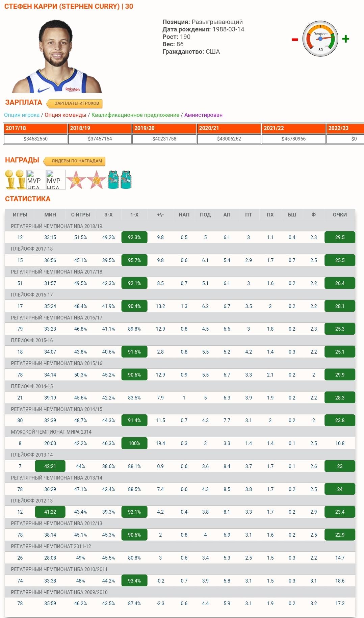The height and width of the screenshot is (618, 364).
Task: Click the Стефен Карри page title
Action: pos(69,6)
